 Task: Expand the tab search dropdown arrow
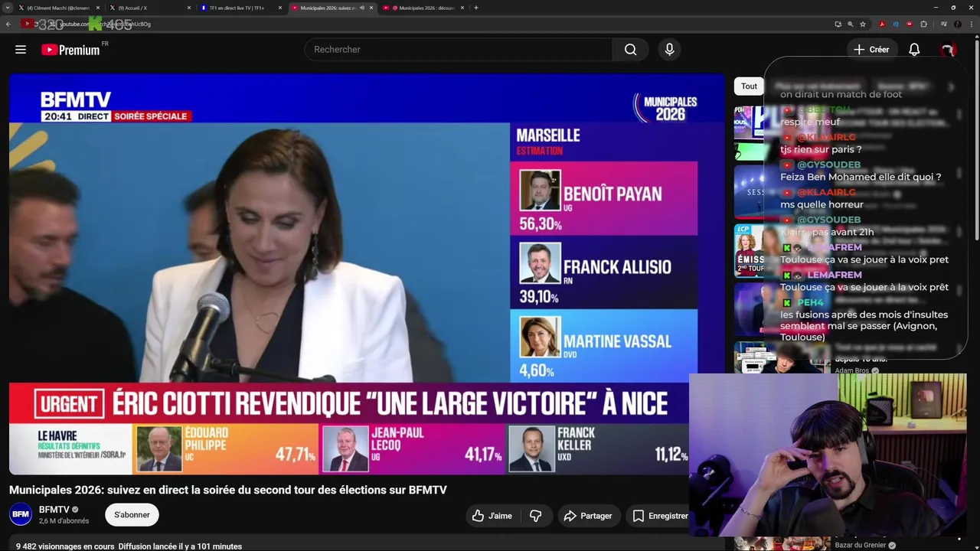(x=8, y=8)
